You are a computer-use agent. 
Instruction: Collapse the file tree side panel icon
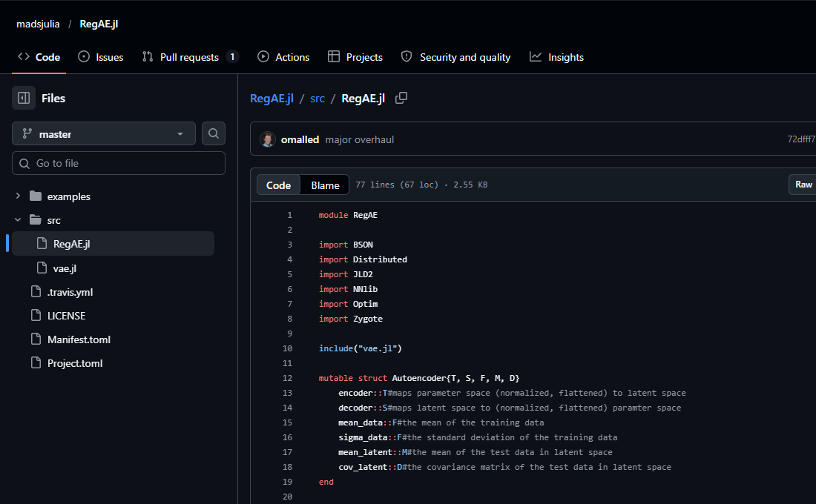(x=24, y=98)
